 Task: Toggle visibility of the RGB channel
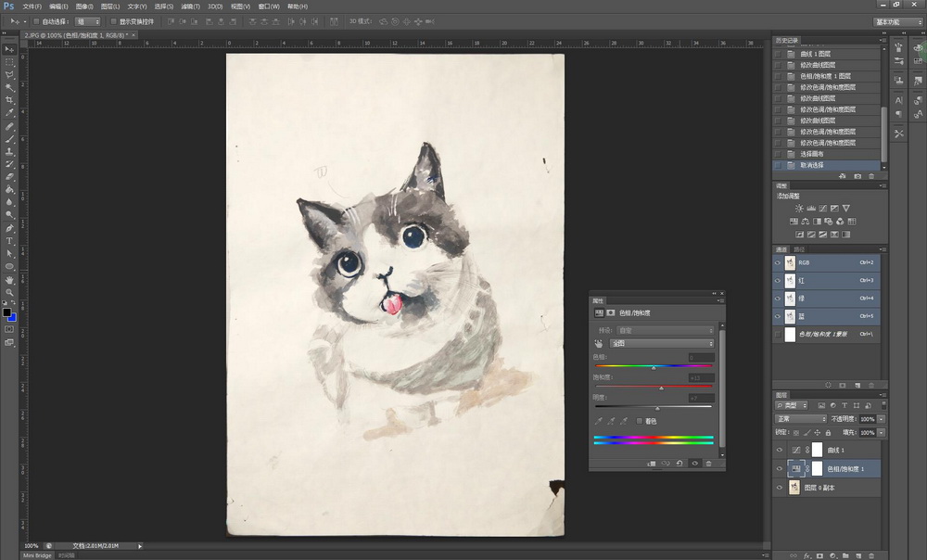pos(778,262)
